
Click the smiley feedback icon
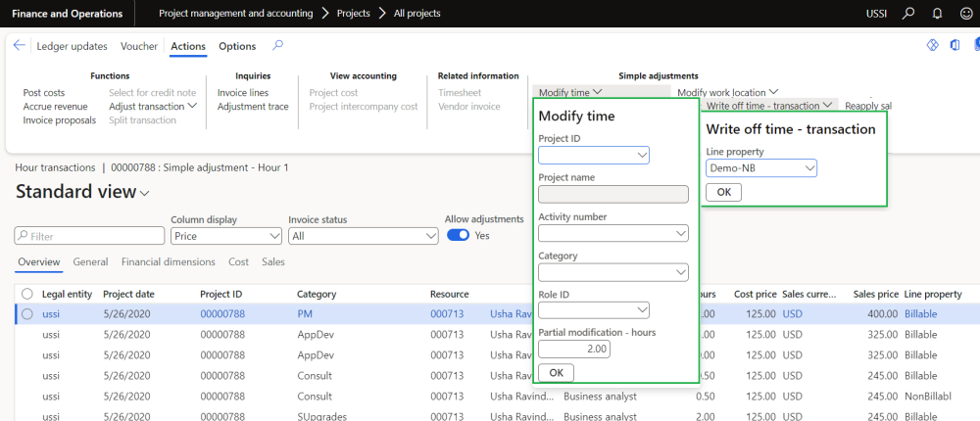(965, 14)
